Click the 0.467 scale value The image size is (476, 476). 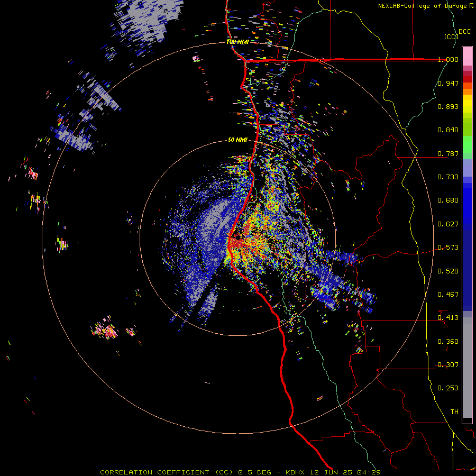pyautogui.click(x=448, y=295)
